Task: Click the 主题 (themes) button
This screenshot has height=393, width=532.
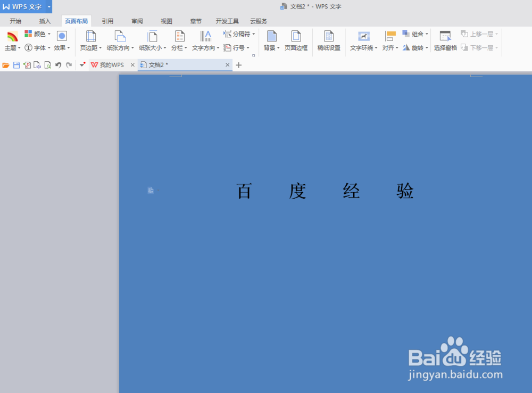Action: coord(11,40)
